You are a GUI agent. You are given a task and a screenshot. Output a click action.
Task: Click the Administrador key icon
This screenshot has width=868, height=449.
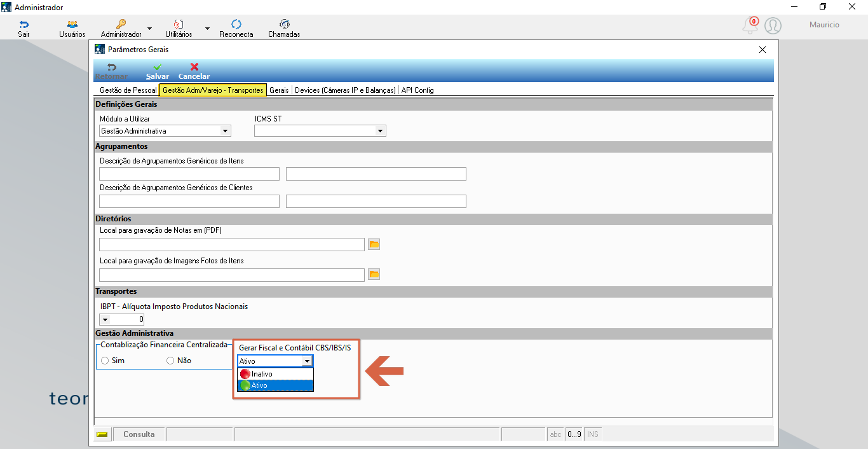121,24
